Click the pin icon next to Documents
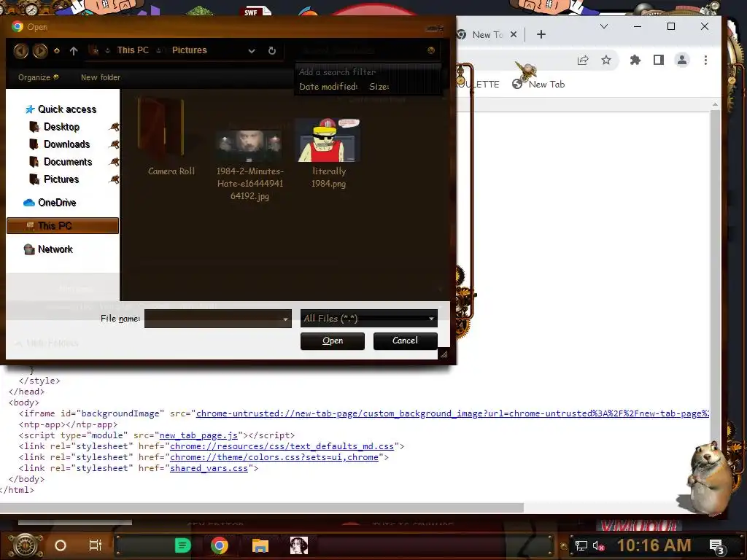Screen dimensions: 747x560 pos(115,162)
